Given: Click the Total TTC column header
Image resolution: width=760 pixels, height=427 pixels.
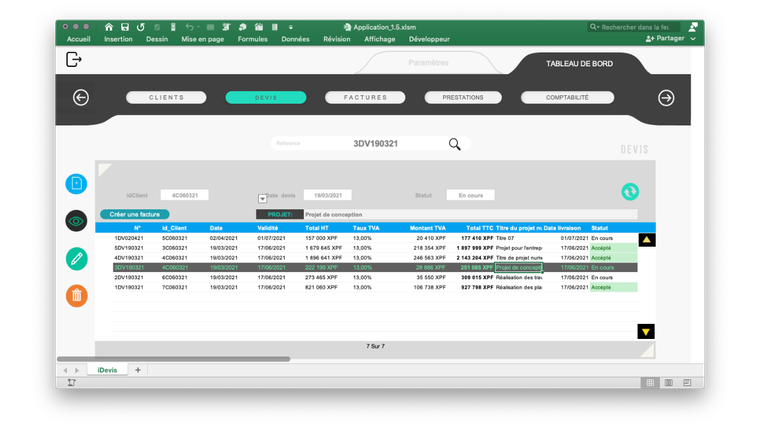Looking at the screenshot, I should pyautogui.click(x=479, y=228).
